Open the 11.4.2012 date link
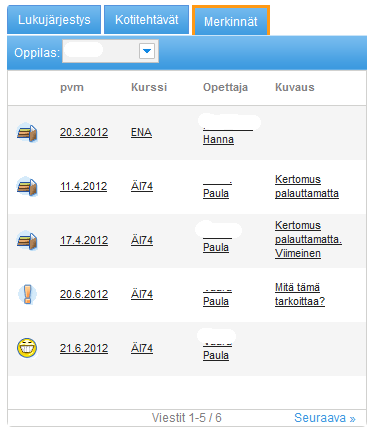 (84, 186)
